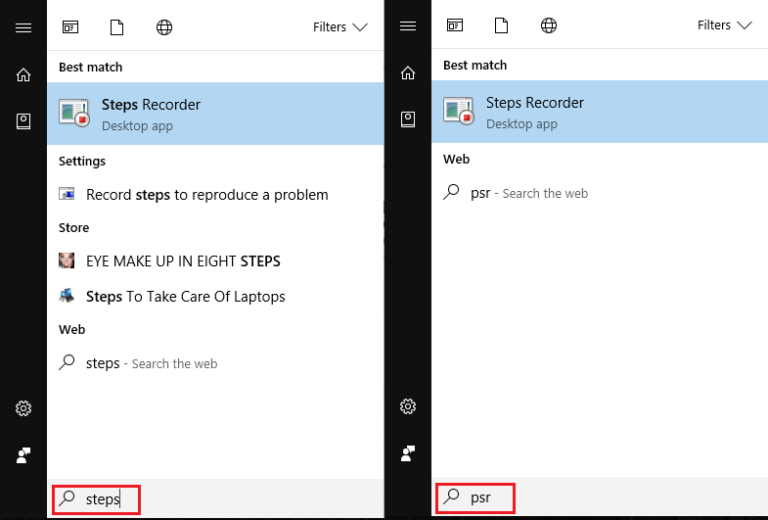Open Settings gear in left panel sidebar

[23, 408]
